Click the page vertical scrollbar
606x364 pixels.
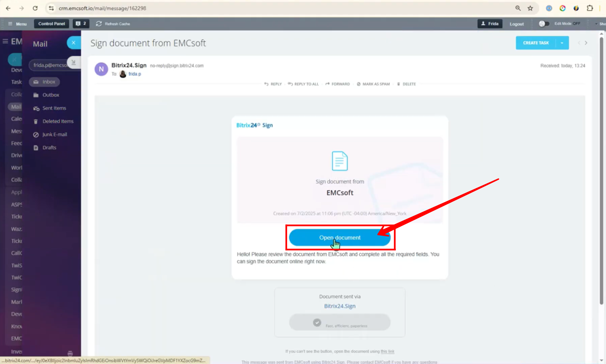pos(601,171)
